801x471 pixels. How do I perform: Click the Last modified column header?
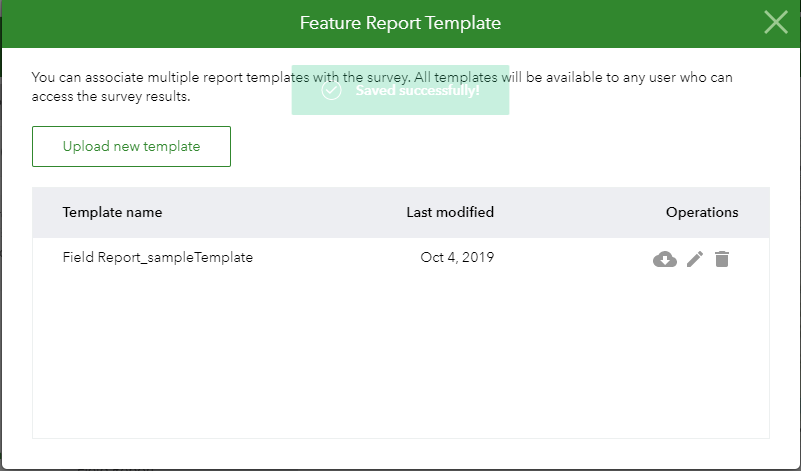click(x=450, y=212)
